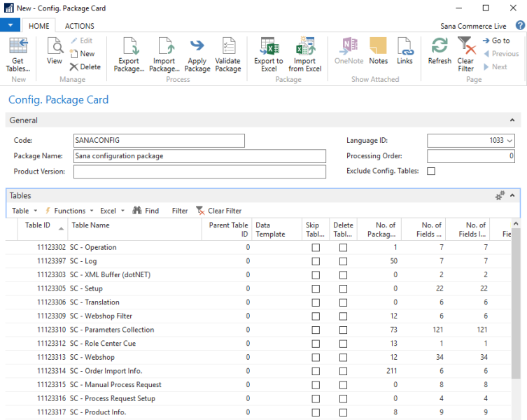
Task: Click into the Package Name field
Action: 199,156
